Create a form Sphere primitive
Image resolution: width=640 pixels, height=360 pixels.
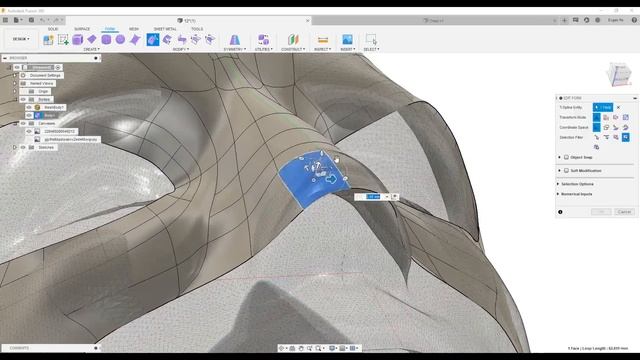(120, 40)
